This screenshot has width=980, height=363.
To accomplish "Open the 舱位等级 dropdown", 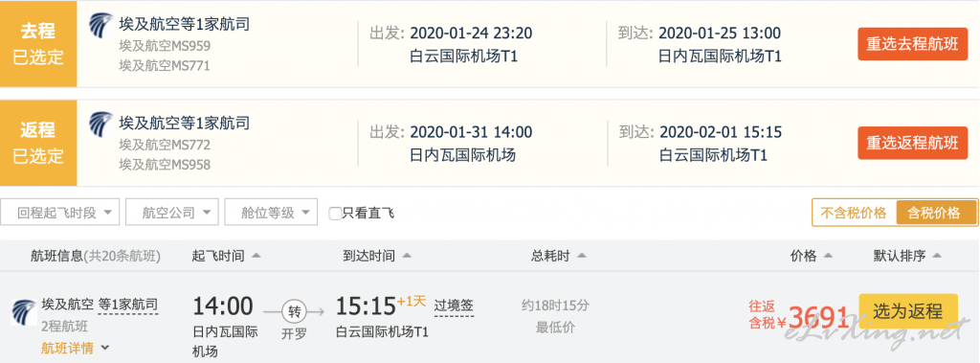I will (x=271, y=213).
